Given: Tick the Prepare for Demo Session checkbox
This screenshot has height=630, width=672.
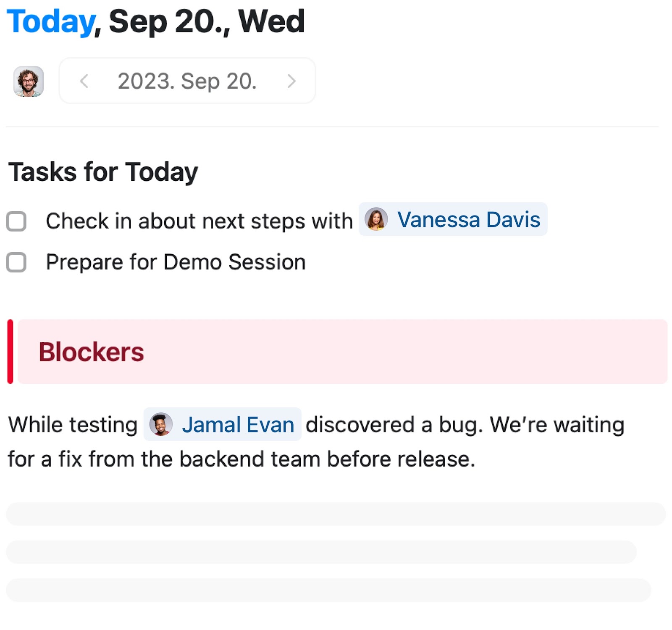Looking at the screenshot, I should [16, 262].
